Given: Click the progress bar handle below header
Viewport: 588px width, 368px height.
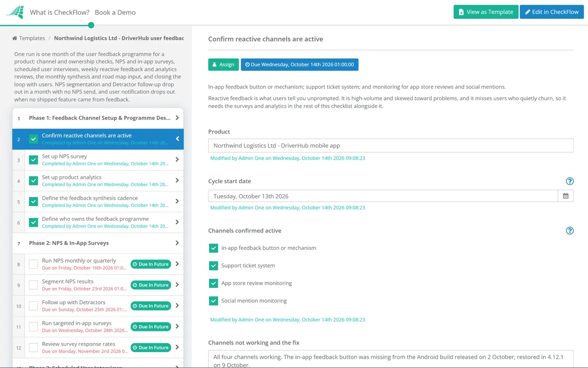Looking at the screenshot, I should pos(91,25).
